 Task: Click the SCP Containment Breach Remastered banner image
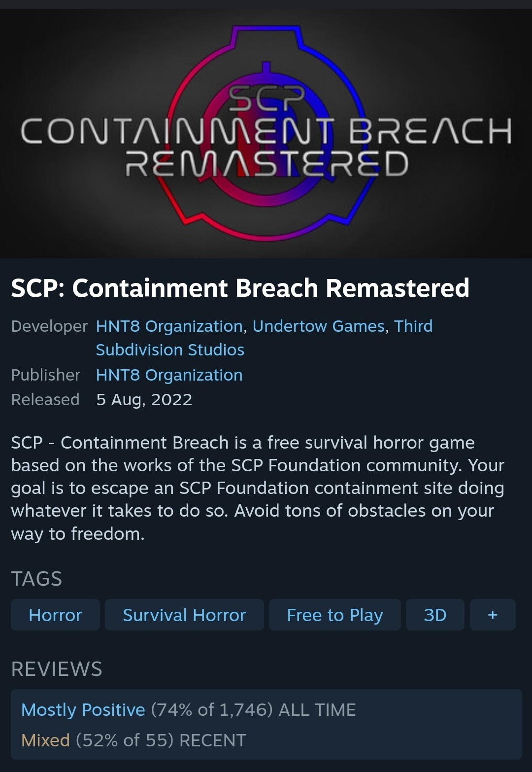tap(266, 133)
